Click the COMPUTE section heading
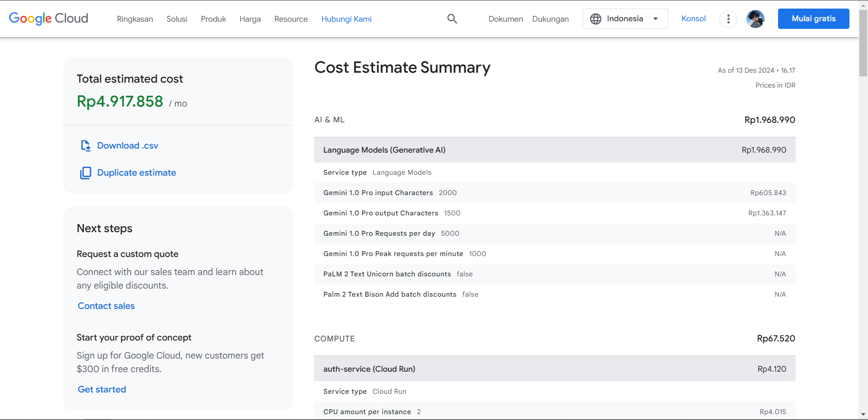 pos(335,339)
